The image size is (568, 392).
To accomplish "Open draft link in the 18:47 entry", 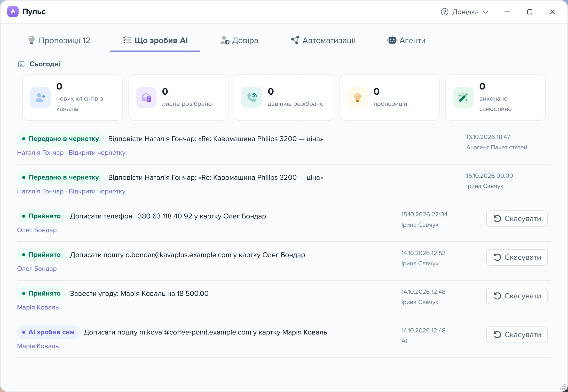I will point(97,153).
